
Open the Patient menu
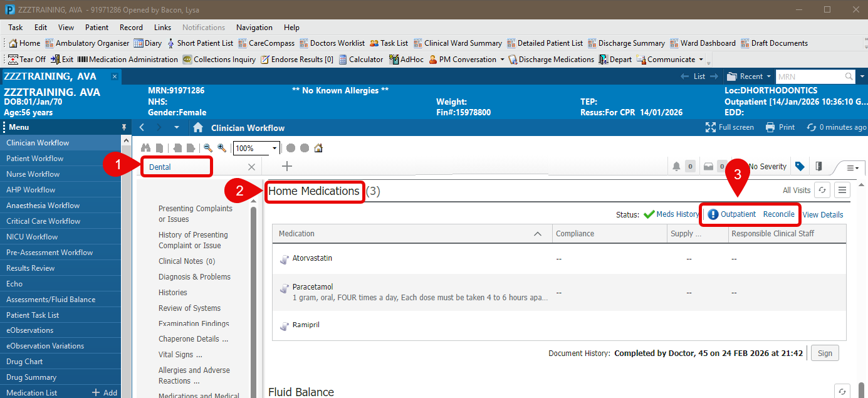(97, 28)
